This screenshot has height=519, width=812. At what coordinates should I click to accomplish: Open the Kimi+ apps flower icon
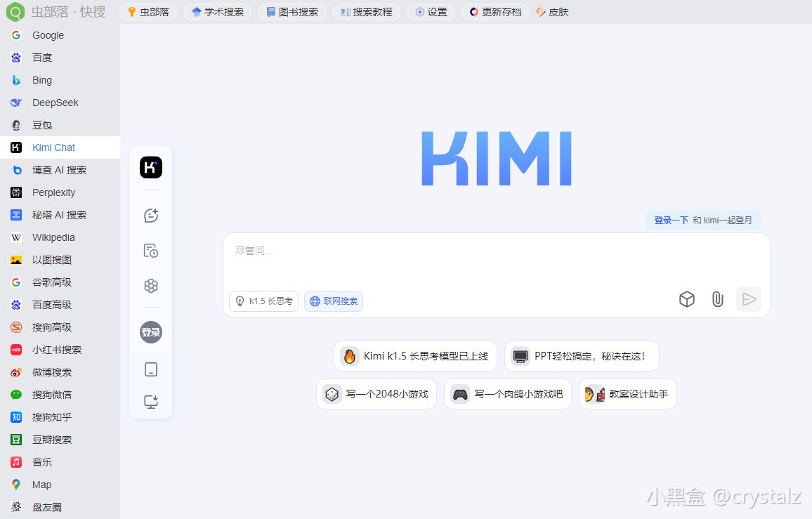point(151,285)
